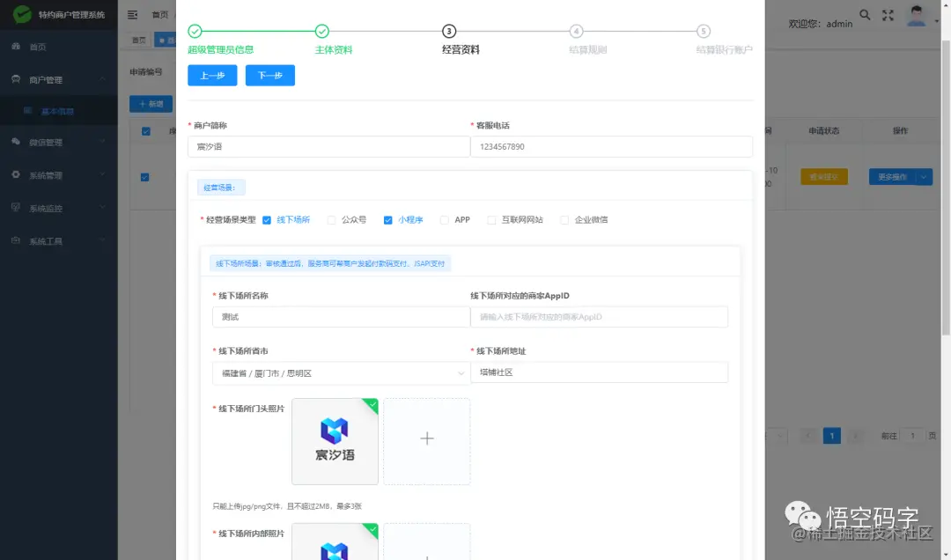The width and height of the screenshot is (951, 560).
Task: Open the 基本信息 sidebar submenu item
Action: (59, 111)
